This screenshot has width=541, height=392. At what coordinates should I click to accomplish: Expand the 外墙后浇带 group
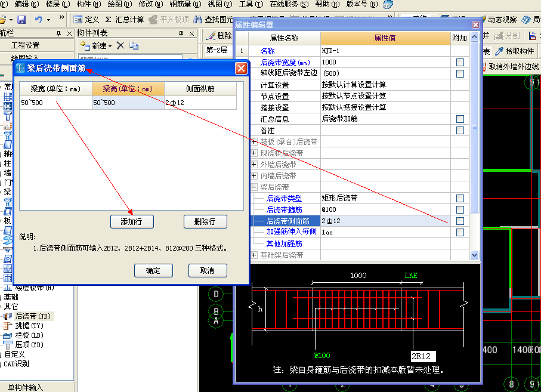pyautogui.click(x=254, y=164)
